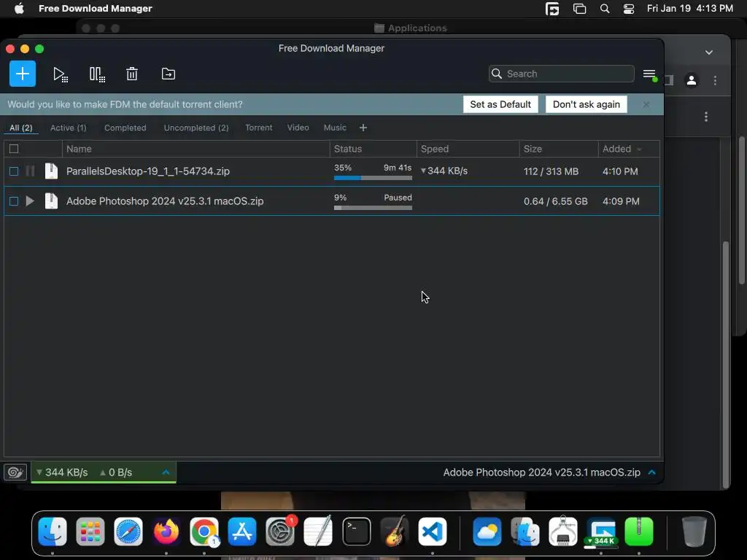The width and height of the screenshot is (747, 560).
Task: Open Visual Studio Code from the Dock
Action: click(x=432, y=532)
